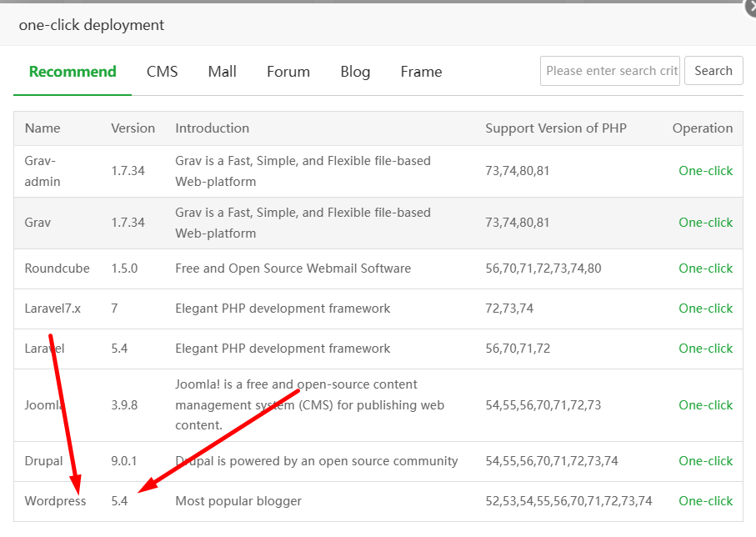Go to the Forum tab
The width and height of the screenshot is (756, 537).
point(288,72)
